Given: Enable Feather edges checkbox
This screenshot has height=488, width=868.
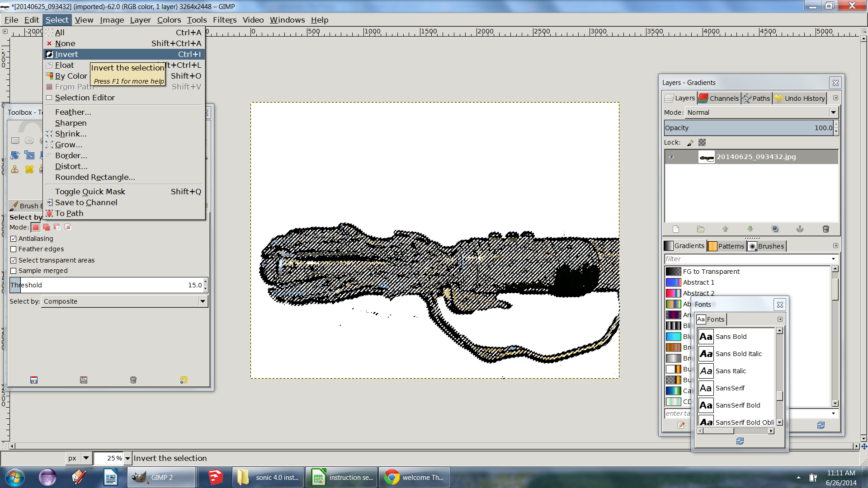Looking at the screenshot, I should 14,249.
